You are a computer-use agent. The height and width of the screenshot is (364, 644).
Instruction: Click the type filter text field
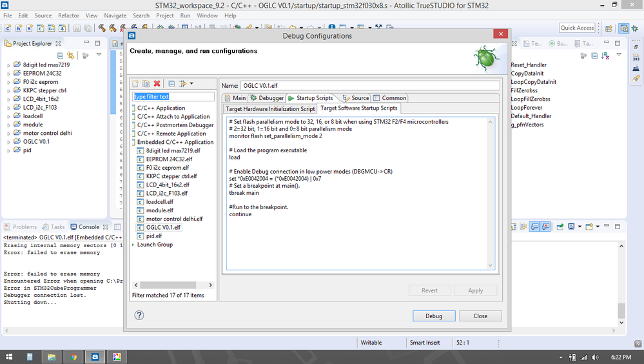tap(173, 97)
